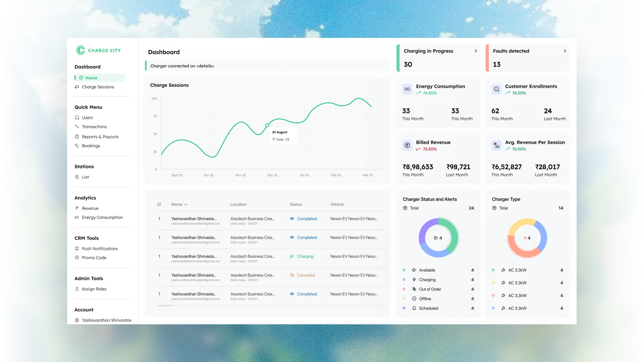Expand Charging in Progress card arrow
This screenshot has height=362, width=644.
(x=476, y=51)
